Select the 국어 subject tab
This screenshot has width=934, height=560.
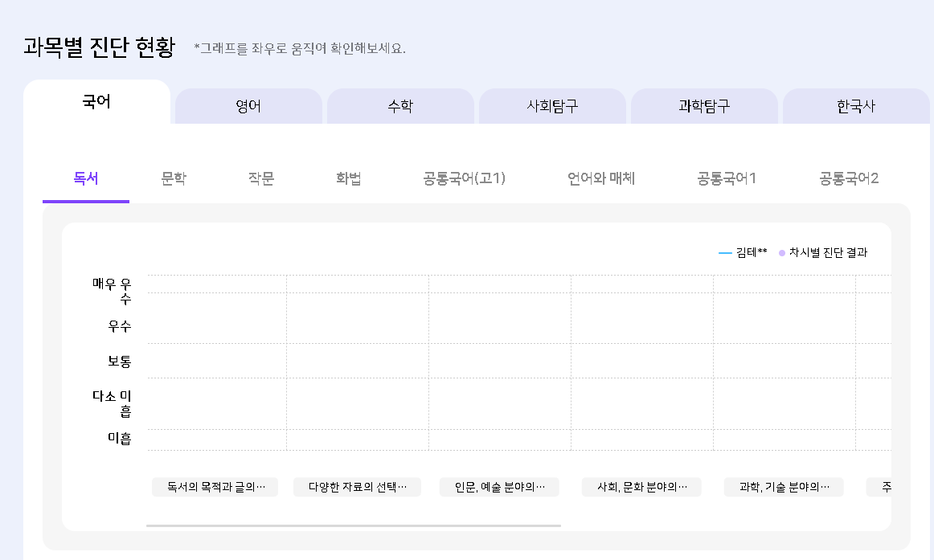96,102
